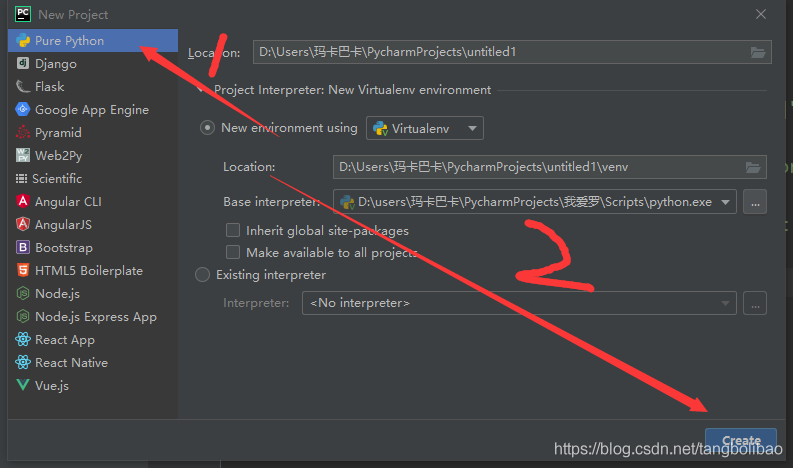Select Google App Engine project type
The width and height of the screenshot is (793, 468).
pyautogui.click(x=93, y=109)
